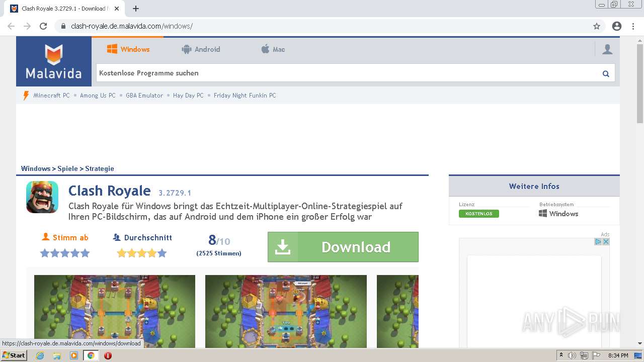Go to Spiele breadcrumb
Screen dimensions: 644x362
tap(67, 169)
